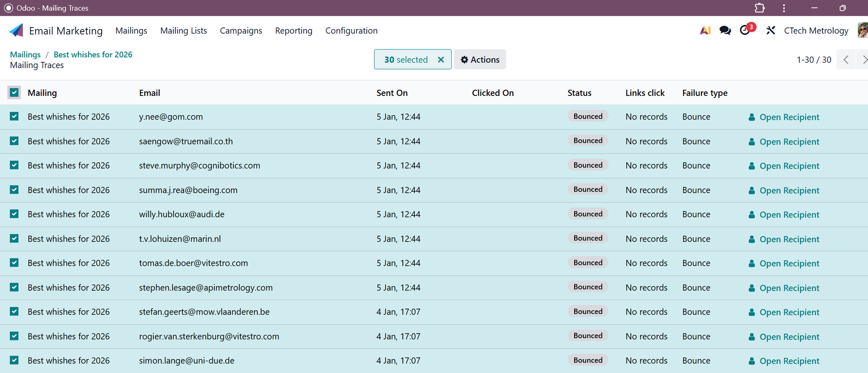Viewport: 868px width, 373px height.
Task: Expand the Reporting menu
Action: [293, 31]
